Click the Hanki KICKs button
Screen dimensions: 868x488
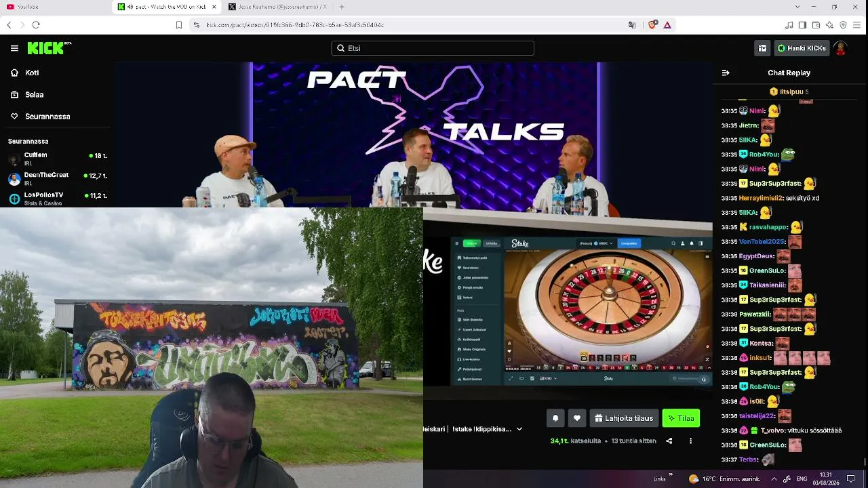(802, 48)
